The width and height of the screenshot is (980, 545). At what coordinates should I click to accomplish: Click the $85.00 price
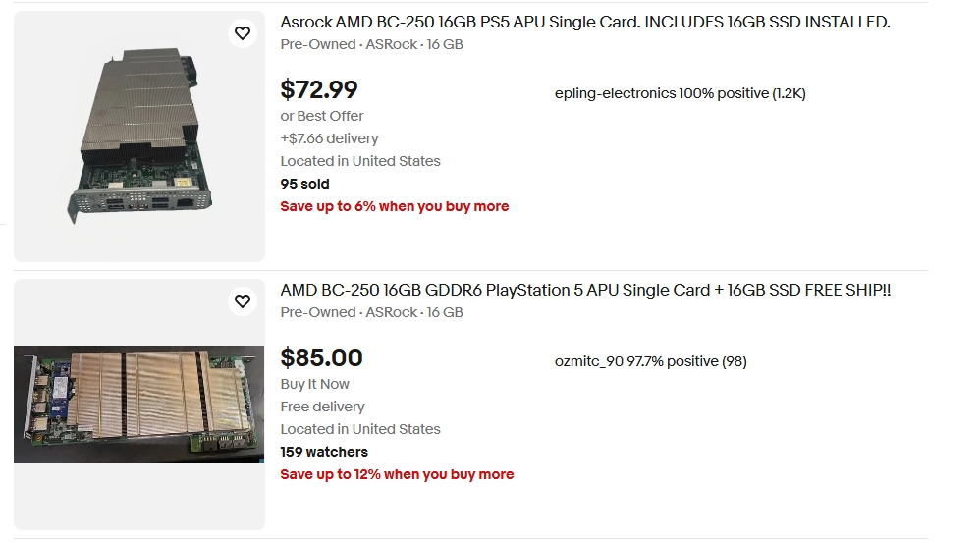click(x=321, y=357)
